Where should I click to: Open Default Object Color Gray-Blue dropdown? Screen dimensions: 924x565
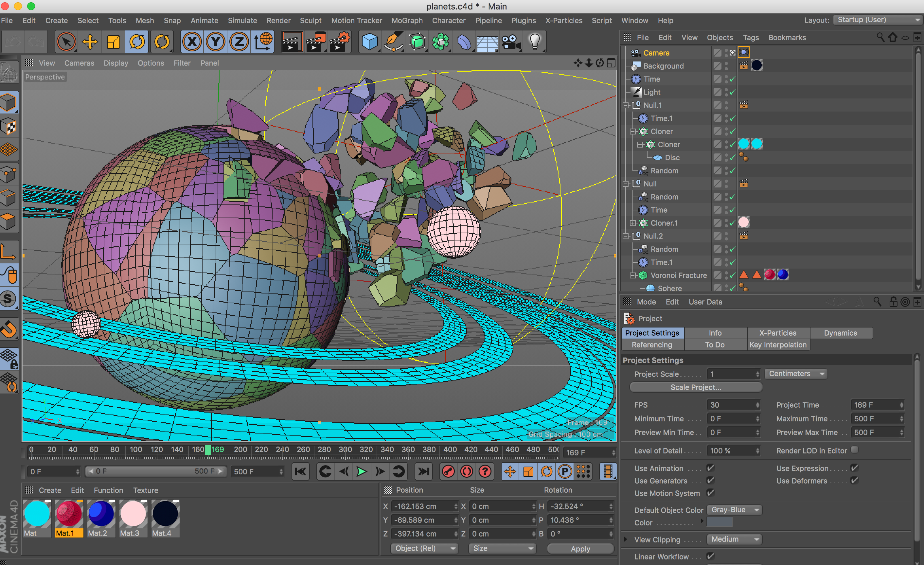734,510
